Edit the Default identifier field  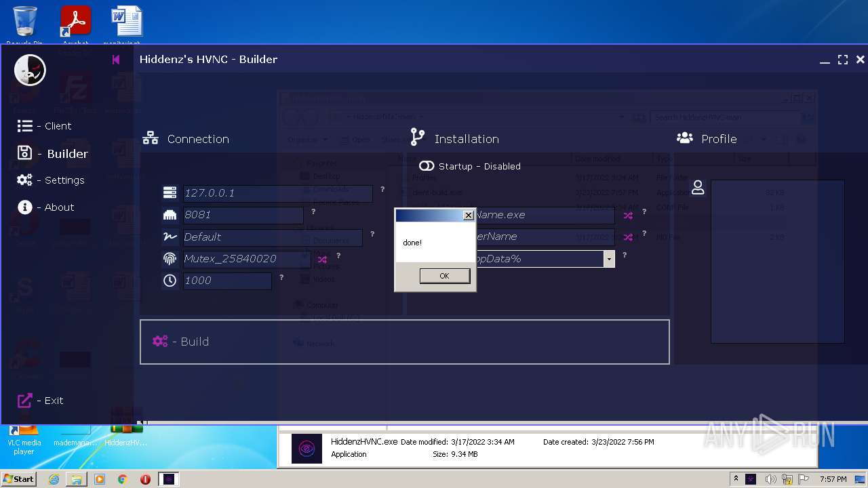pos(273,237)
